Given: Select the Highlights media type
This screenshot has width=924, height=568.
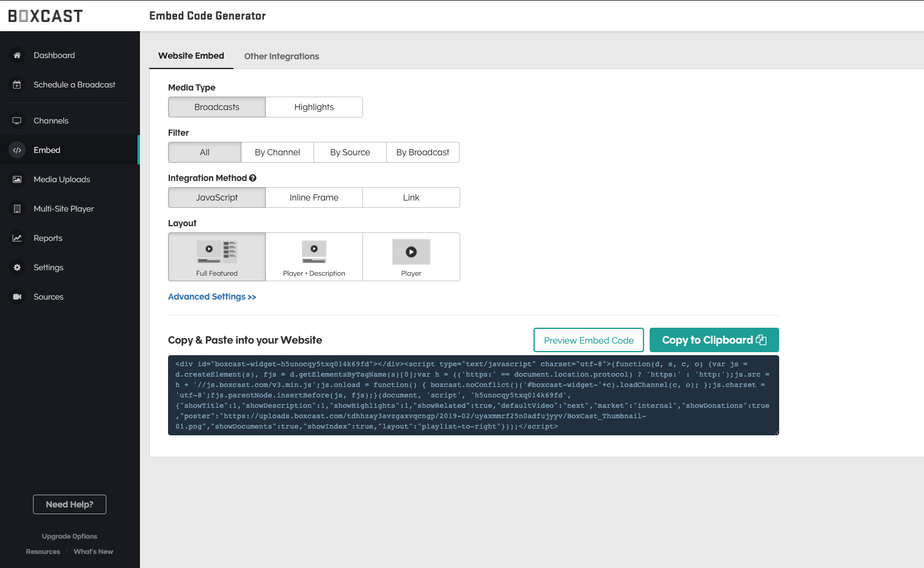Looking at the screenshot, I should tap(314, 107).
